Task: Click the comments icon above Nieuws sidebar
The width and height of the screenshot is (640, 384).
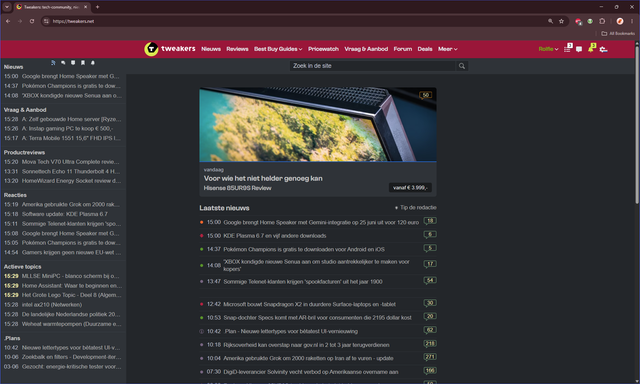Action: (63, 63)
